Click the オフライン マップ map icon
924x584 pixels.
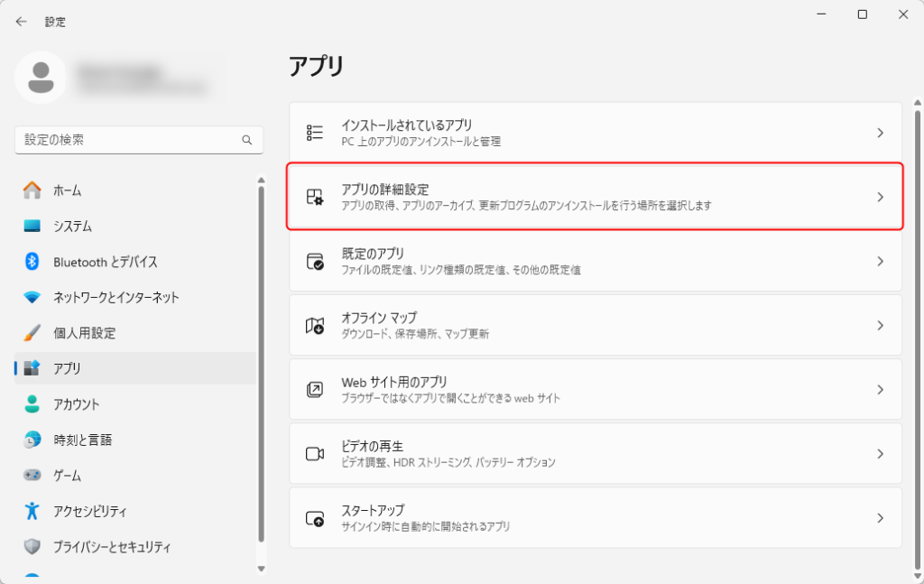pos(315,325)
